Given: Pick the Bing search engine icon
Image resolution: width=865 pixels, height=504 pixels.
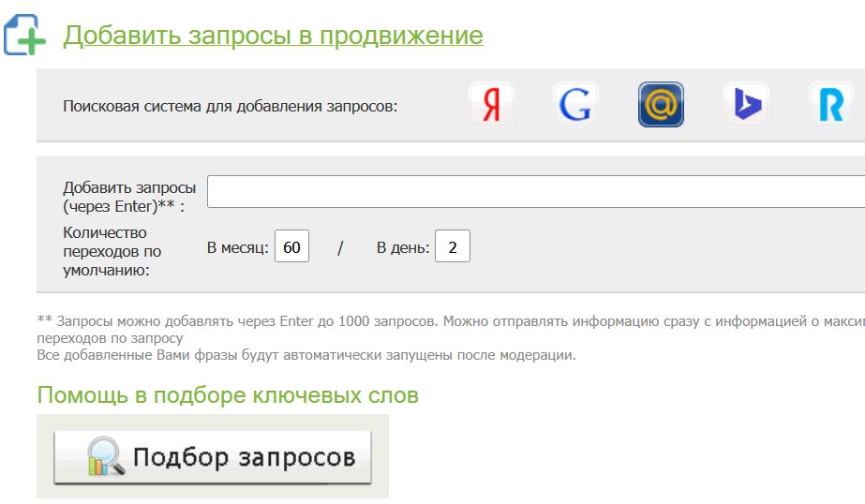Looking at the screenshot, I should (x=746, y=105).
